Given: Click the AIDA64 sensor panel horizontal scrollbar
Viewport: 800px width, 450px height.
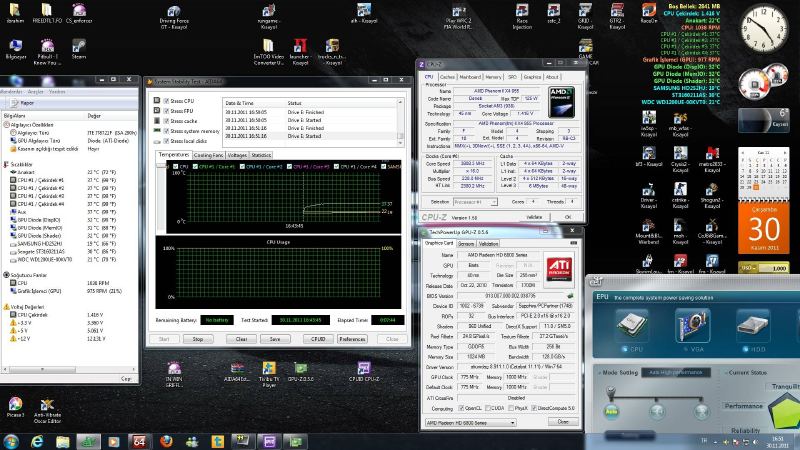Looking at the screenshot, I should [69, 368].
